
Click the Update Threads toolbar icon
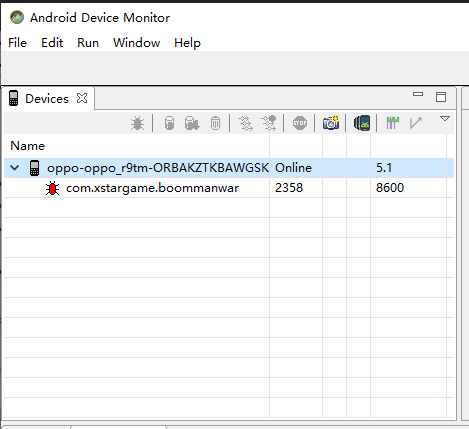(x=245, y=123)
